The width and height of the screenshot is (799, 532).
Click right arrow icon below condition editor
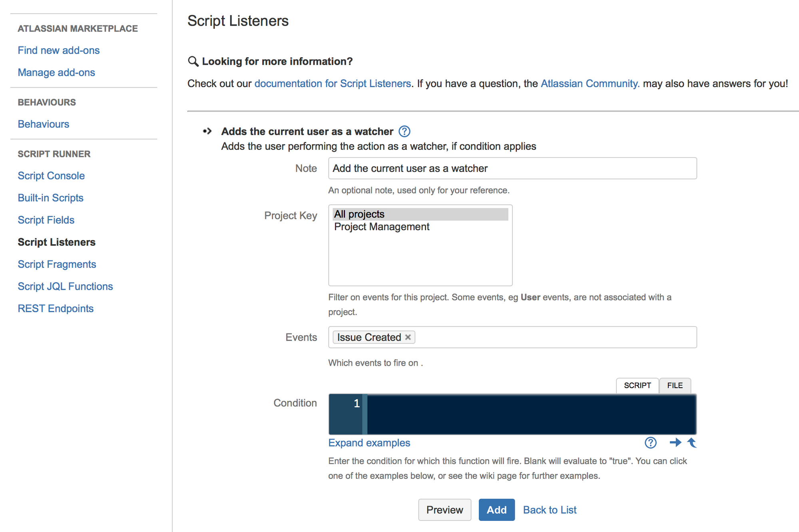click(x=675, y=442)
